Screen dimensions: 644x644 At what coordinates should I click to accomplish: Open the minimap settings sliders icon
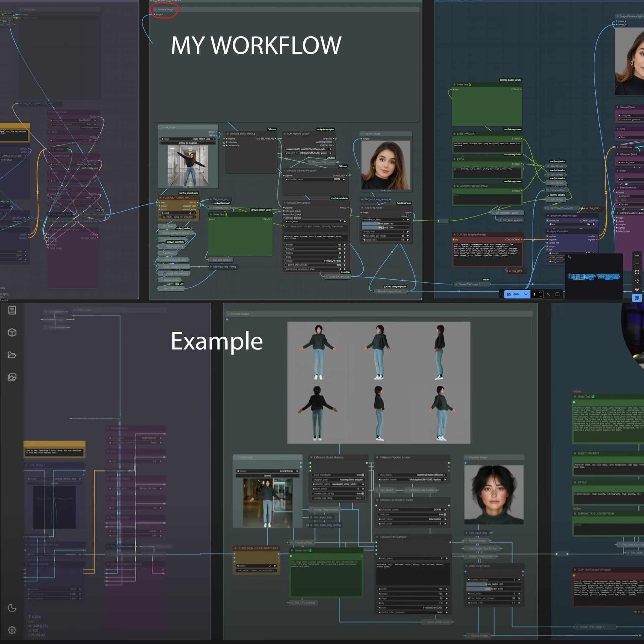pos(569,257)
